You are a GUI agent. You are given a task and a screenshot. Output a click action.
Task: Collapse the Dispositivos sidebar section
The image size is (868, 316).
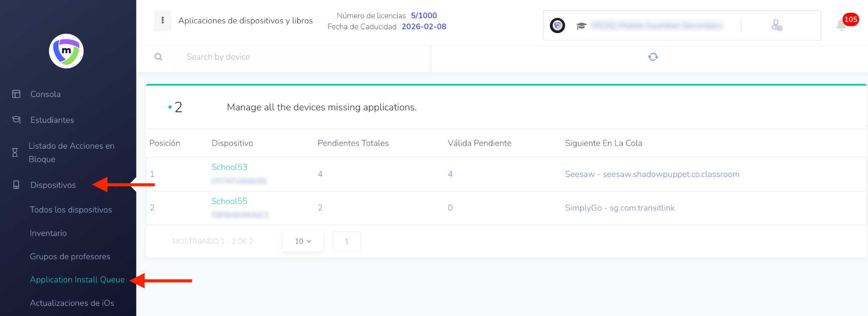coord(53,185)
